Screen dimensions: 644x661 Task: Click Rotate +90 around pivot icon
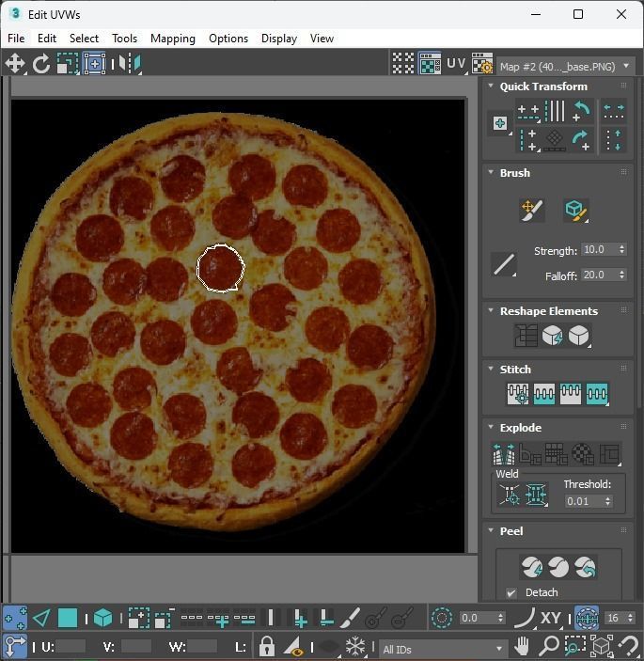click(x=582, y=140)
